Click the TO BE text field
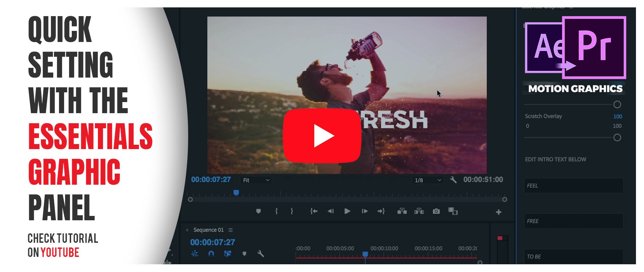This screenshot has height=272, width=644. coord(574,257)
